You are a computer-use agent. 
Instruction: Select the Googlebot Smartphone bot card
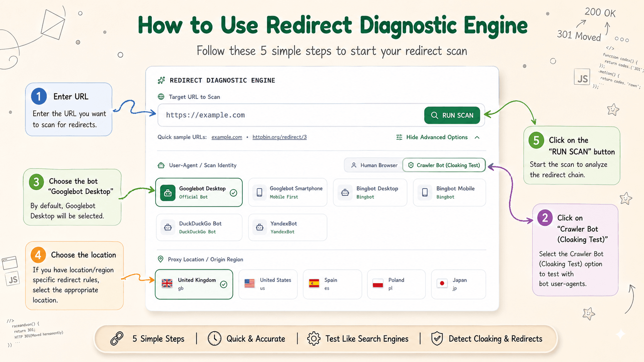(x=288, y=192)
